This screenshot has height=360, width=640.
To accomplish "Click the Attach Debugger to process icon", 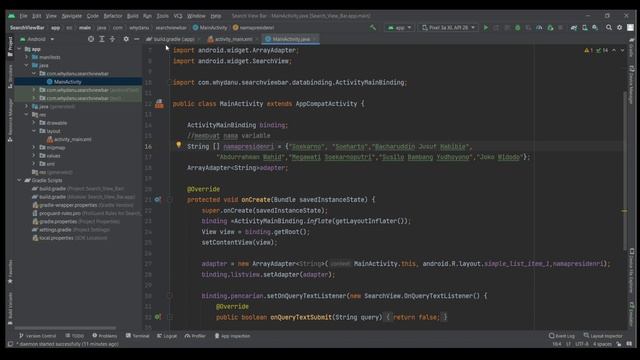I will coord(550,27).
